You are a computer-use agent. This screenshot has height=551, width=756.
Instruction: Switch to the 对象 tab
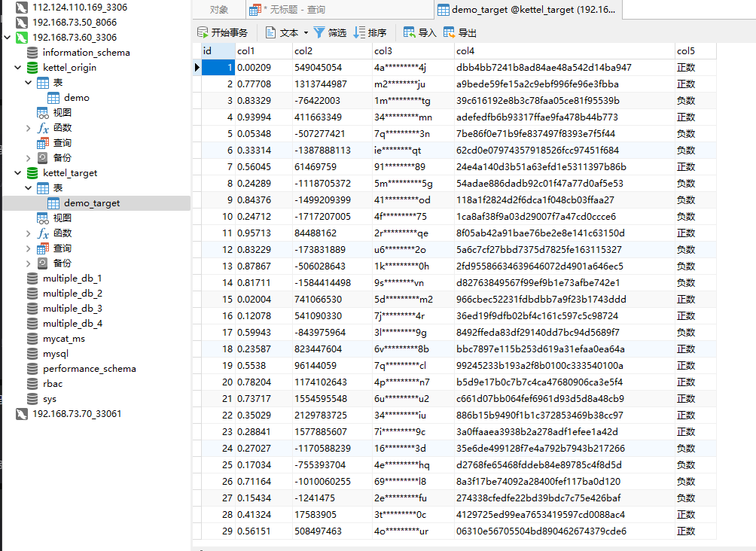218,10
